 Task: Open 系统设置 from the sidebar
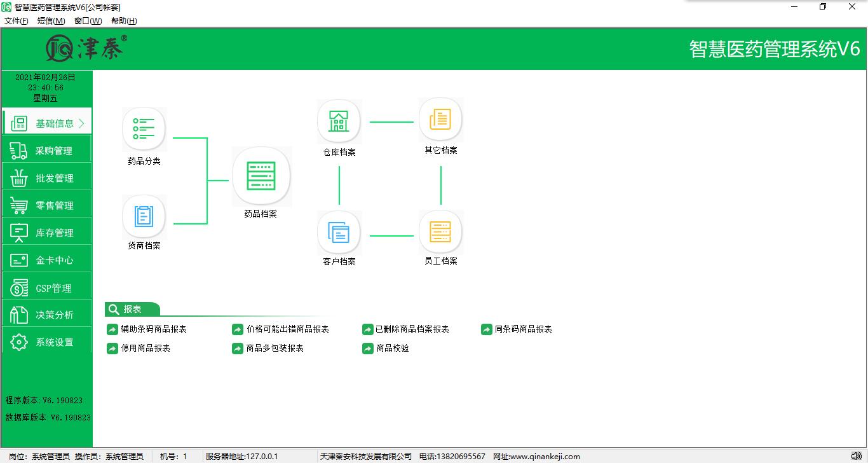(x=47, y=342)
